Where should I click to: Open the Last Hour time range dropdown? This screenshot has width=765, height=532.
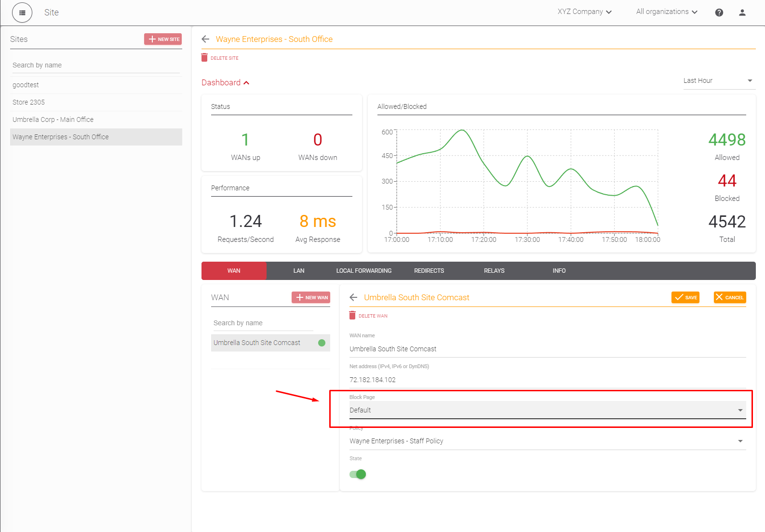pyautogui.click(x=718, y=80)
